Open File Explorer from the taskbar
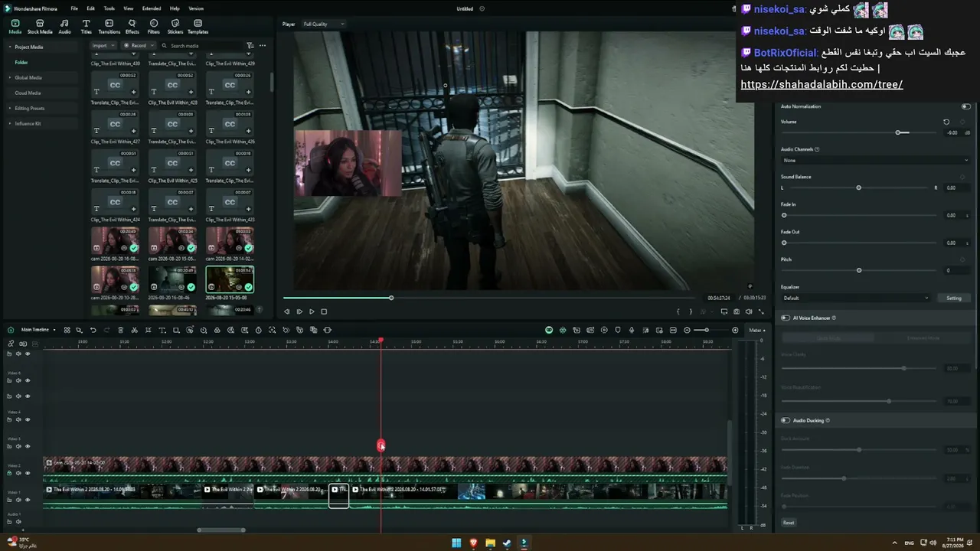 (x=490, y=543)
